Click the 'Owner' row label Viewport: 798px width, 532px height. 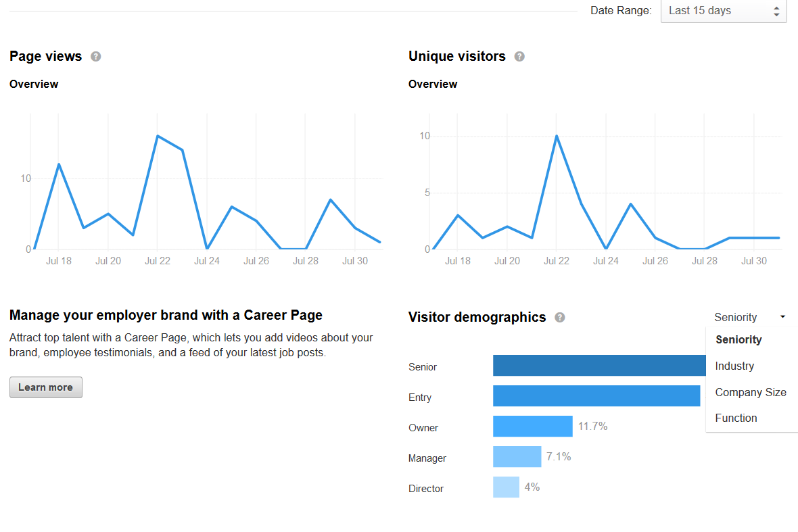point(423,429)
